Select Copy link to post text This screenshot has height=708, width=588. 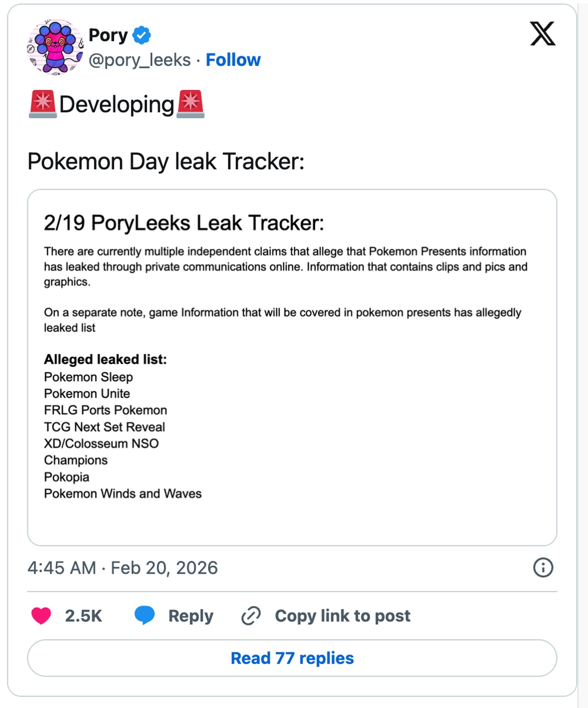point(343,616)
